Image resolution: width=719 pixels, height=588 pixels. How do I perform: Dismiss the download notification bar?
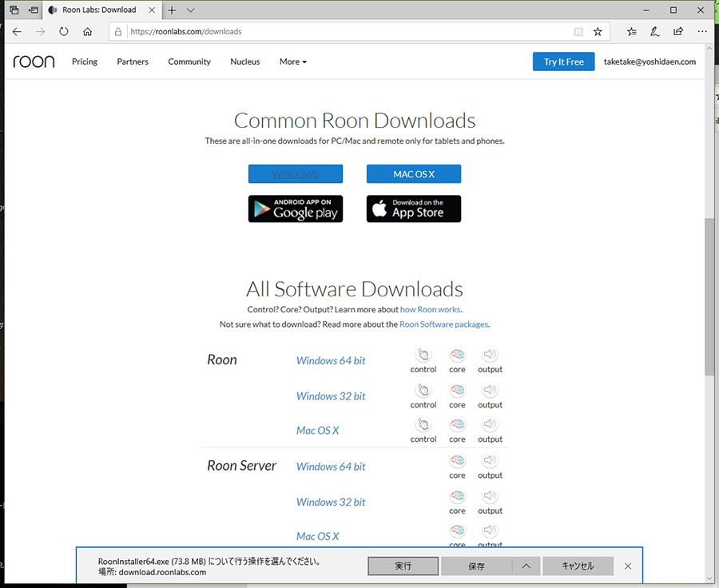click(x=628, y=566)
